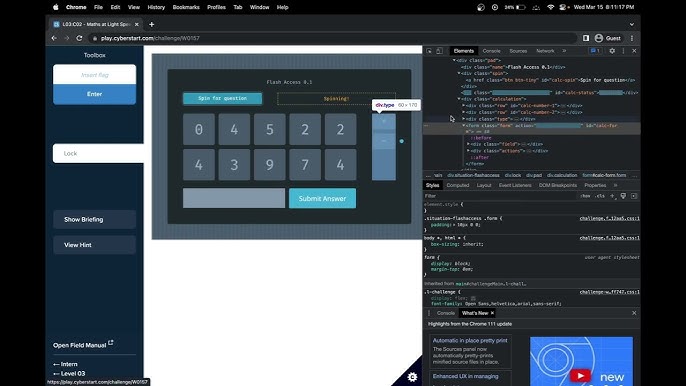Screen dimensions: 686x386
Task: Toggle computed styles sidebar icon
Action: pyautogui.click(x=634, y=196)
